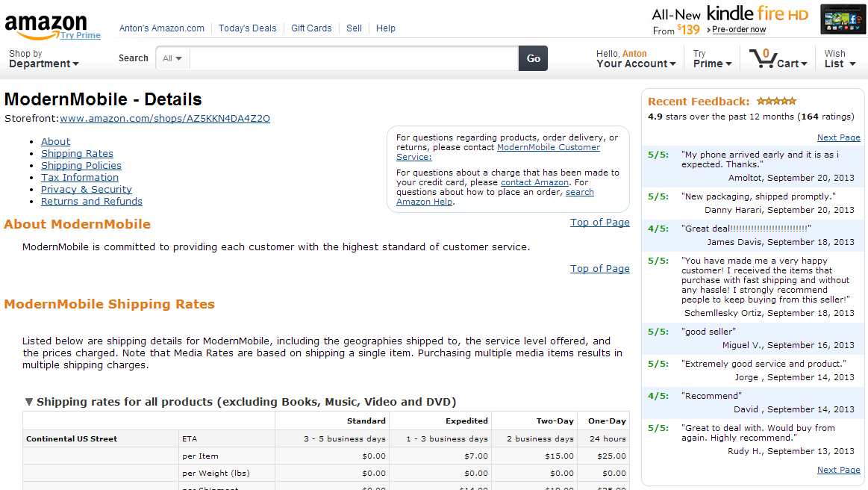The image size is (868, 490).
Task: Click the Recent Feedback star rating
Action: [x=777, y=101]
